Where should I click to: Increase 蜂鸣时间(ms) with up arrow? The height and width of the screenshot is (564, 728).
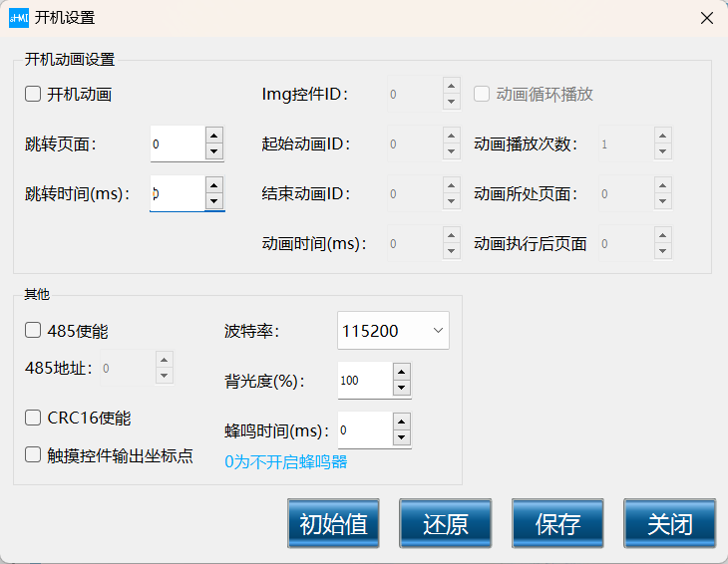tap(401, 422)
